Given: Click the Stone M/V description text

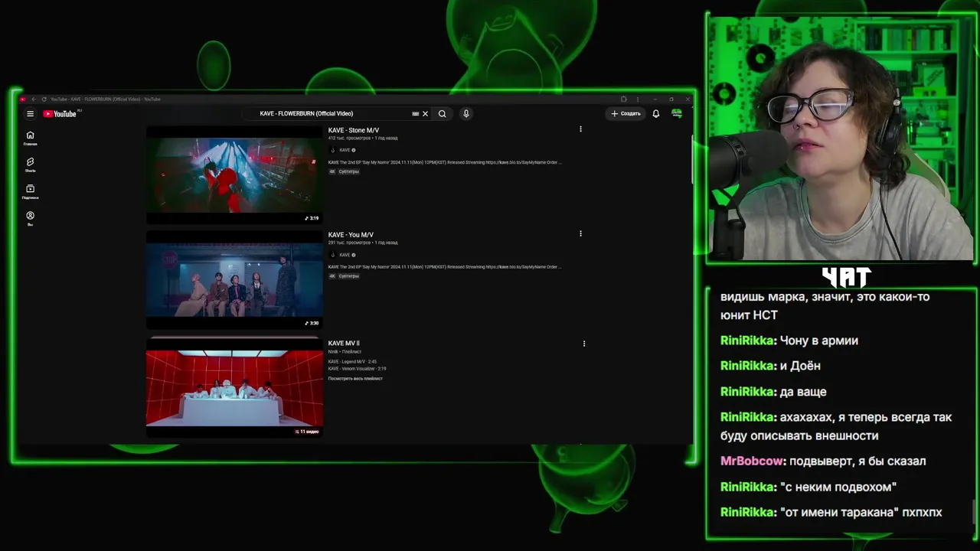Looking at the screenshot, I should pyautogui.click(x=445, y=162).
